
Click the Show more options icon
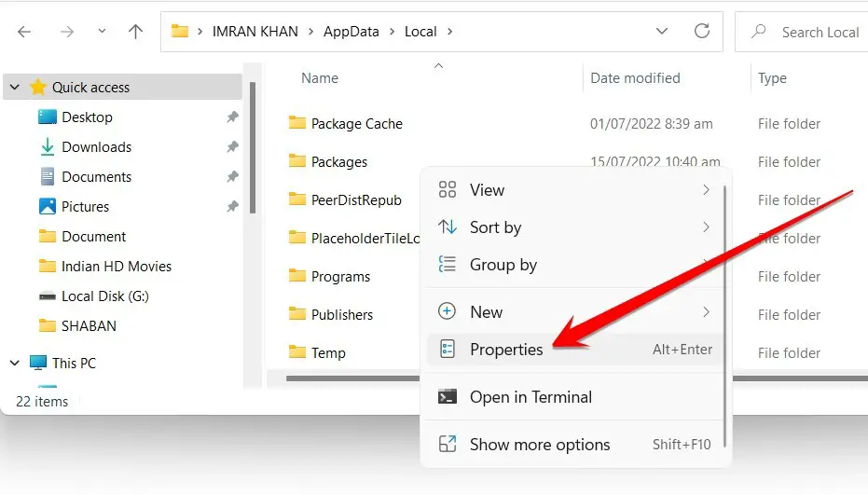(448, 444)
